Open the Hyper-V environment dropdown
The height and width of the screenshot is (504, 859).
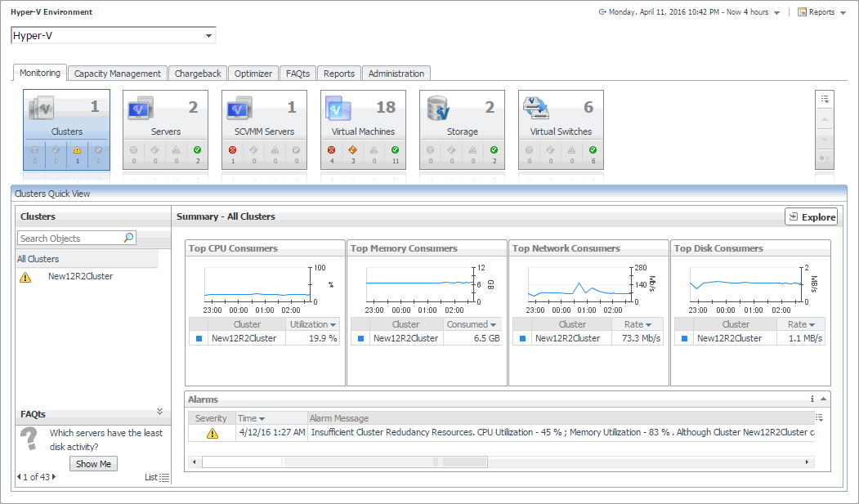209,36
